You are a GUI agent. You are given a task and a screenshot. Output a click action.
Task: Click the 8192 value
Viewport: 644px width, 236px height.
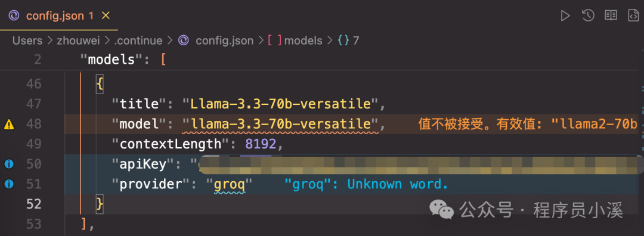point(261,144)
